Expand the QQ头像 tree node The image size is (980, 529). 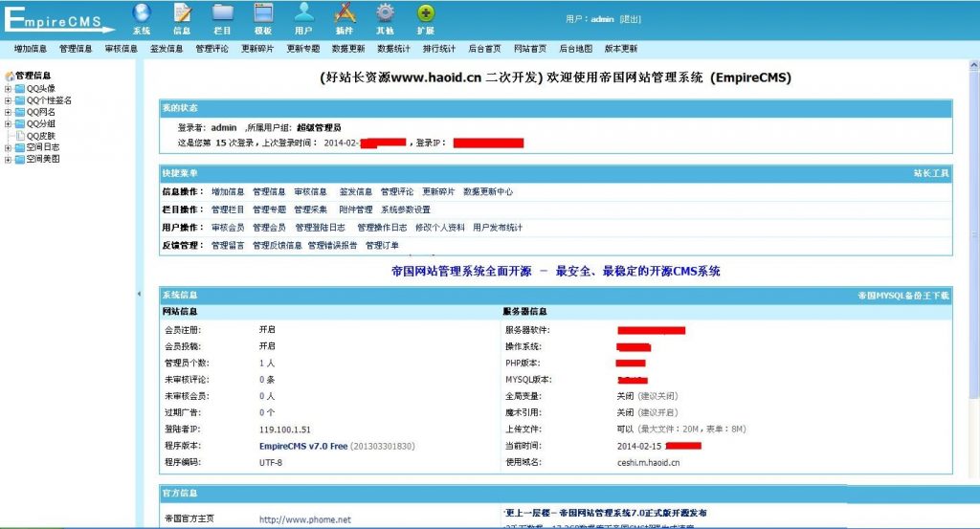click(x=8, y=89)
